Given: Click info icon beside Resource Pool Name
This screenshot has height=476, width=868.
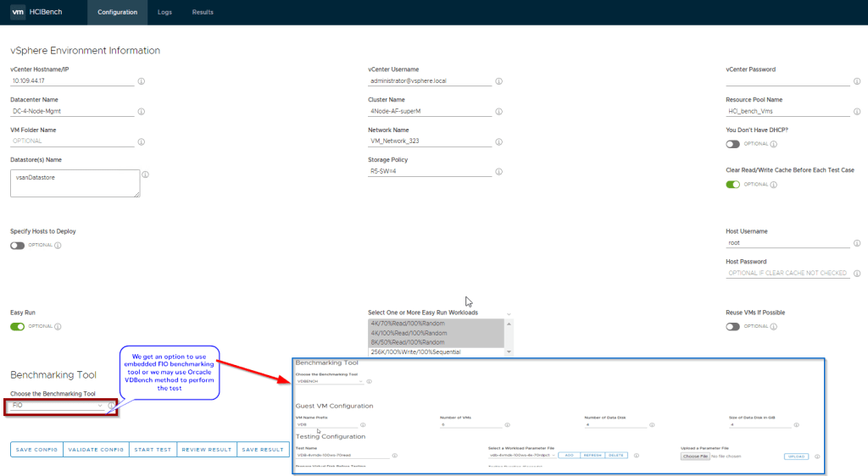Looking at the screenshot, I should (x=857, y=112).
